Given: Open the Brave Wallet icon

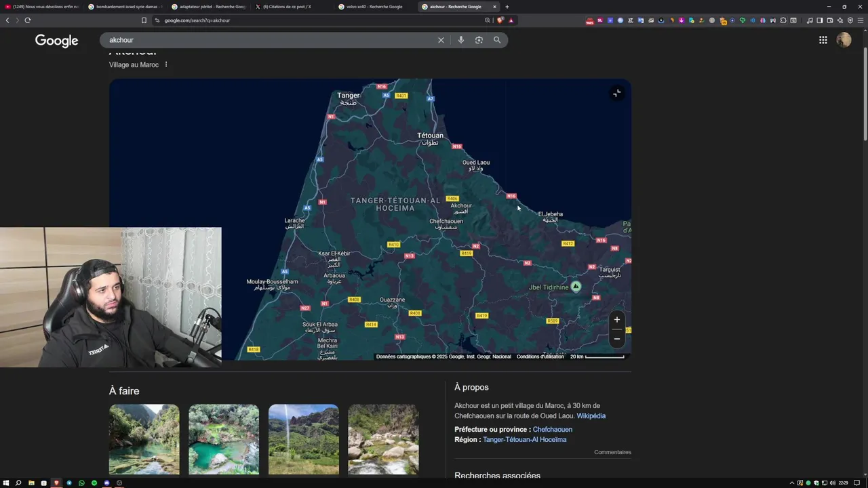Looking at the screenshot, I should pyautogui.click(x=830, y=20).
